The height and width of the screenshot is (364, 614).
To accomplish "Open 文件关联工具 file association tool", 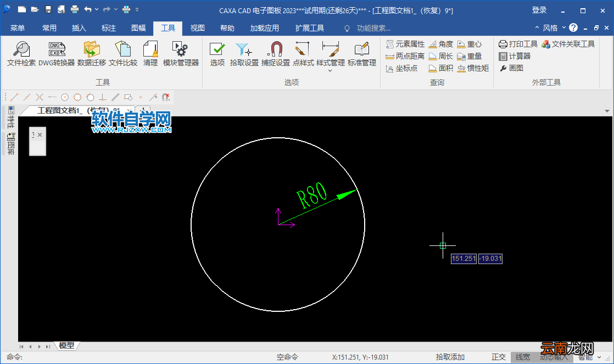I will click(568, 44).
